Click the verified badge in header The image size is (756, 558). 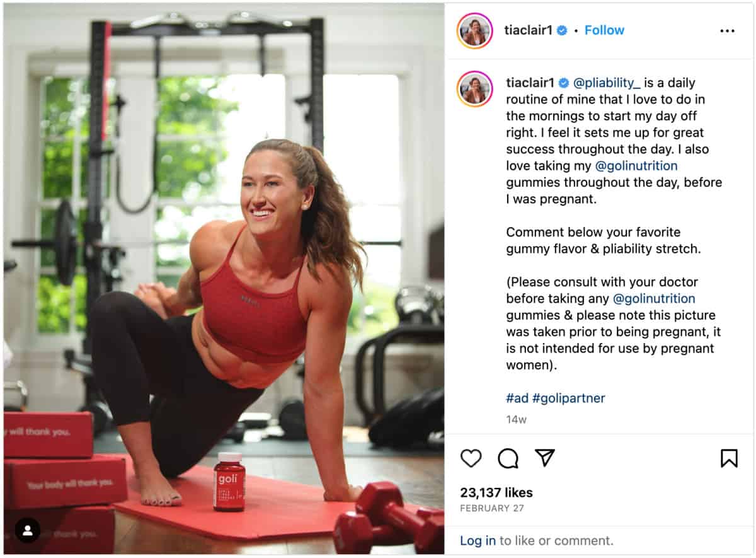pos(562,30)
